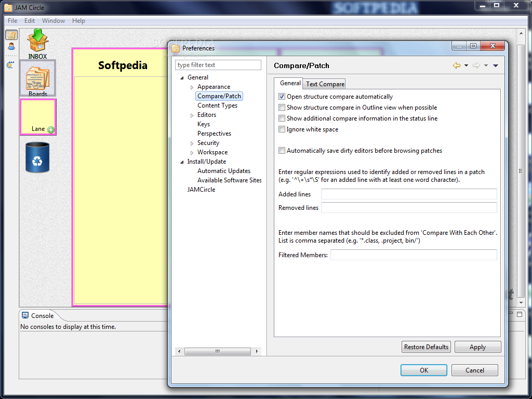Open the Help menu
Screen dimensions: 532x399
78,21
